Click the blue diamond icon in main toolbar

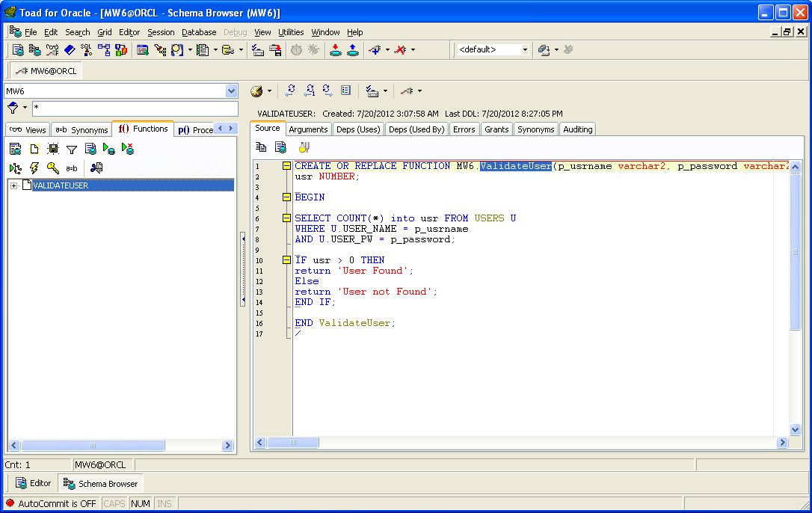[70, 50]
